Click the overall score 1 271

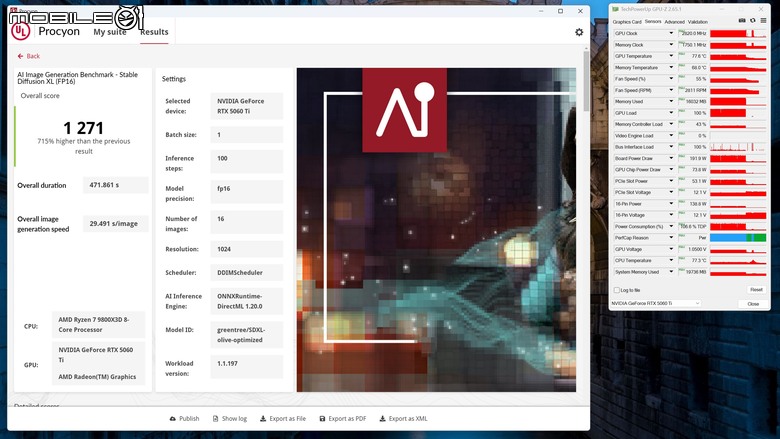(x=83, y=128)
